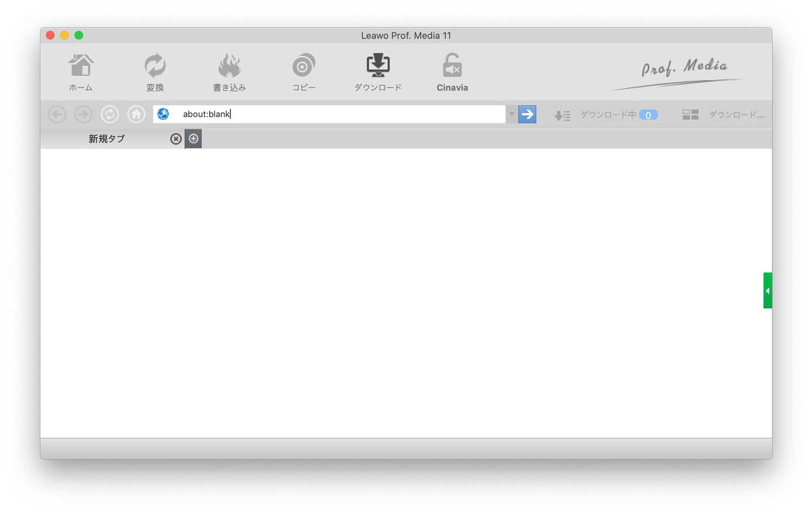Open the 書き込み burn module
This screenshot has height=512, width=812.
(x=229, y=72)
